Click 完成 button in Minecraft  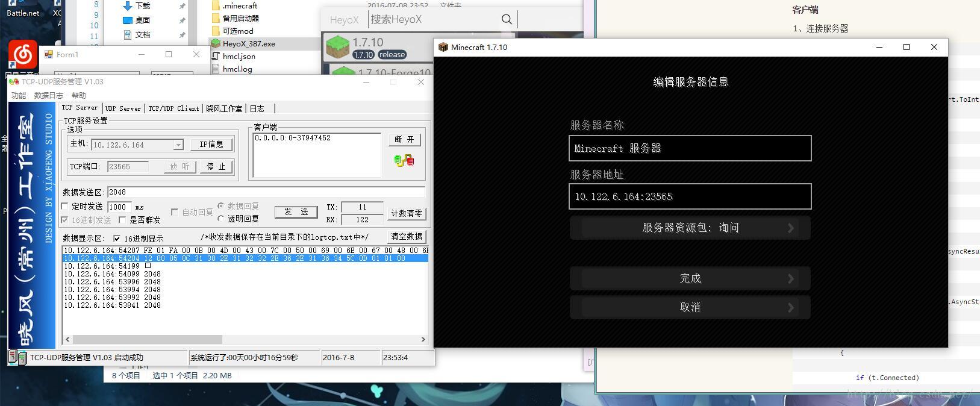click(690, 278)
